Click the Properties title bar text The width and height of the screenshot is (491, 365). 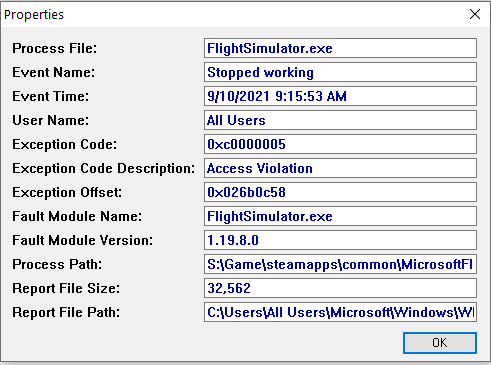(x=34, y=15)
